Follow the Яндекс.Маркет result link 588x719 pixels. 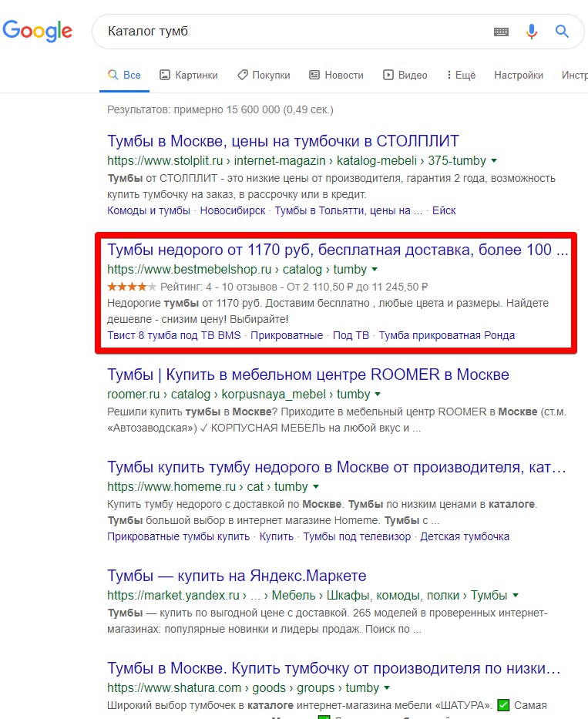click(237, 576)
